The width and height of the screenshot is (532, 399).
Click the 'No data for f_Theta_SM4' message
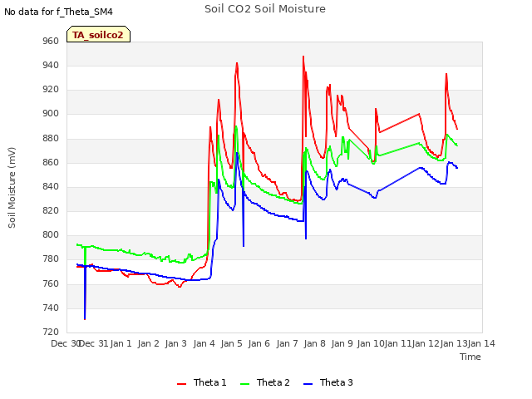(58, 12)
